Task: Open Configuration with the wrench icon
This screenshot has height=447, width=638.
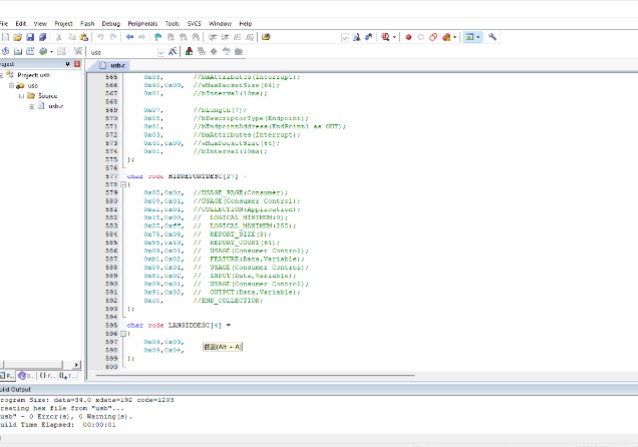Action: (x=492, y=37)
